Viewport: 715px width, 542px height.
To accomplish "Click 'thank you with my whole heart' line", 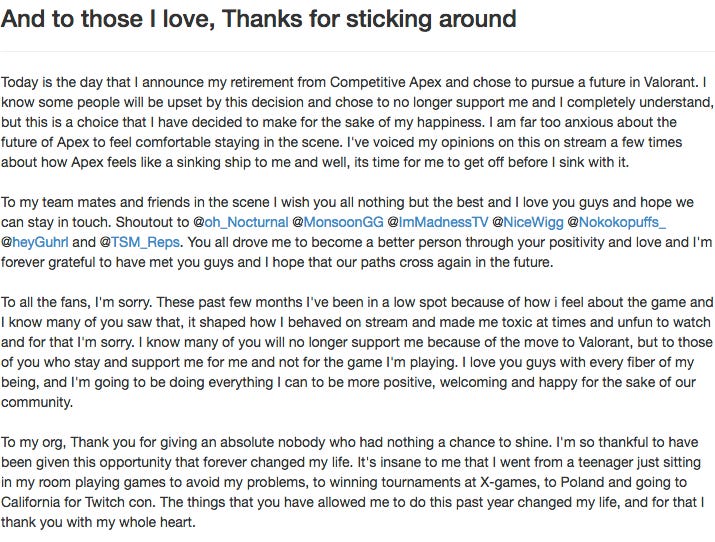I will point(98,522).
